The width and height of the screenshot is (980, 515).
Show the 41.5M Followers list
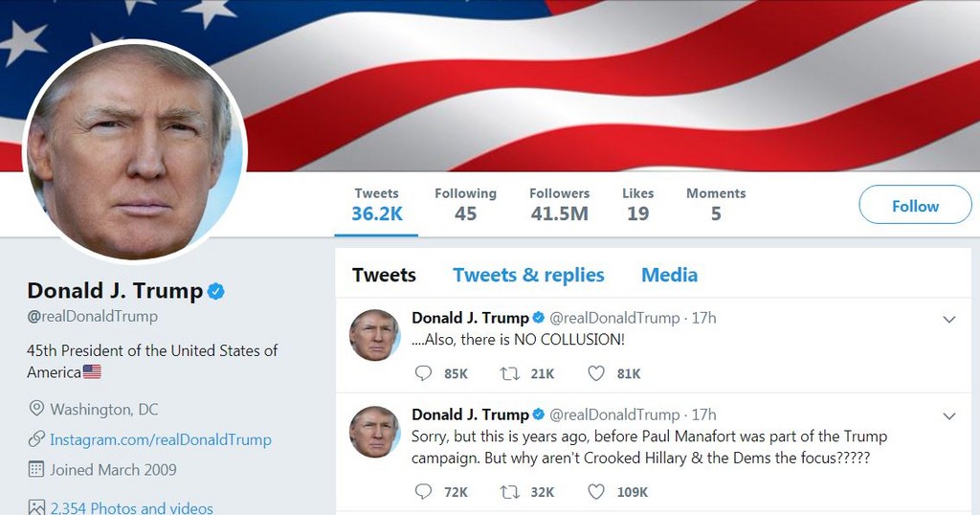pos(559,205)
